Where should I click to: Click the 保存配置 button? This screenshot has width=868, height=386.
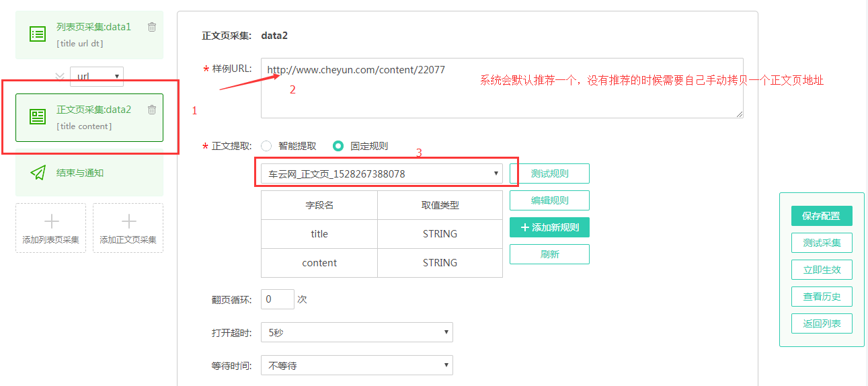pos(822,216)
